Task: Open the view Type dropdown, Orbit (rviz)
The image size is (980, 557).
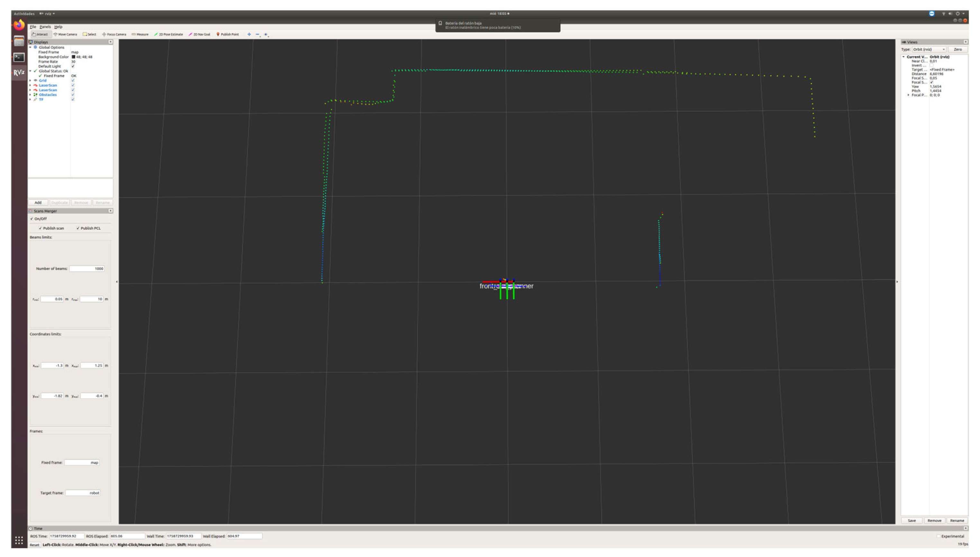Action: [x=929, y=49]
